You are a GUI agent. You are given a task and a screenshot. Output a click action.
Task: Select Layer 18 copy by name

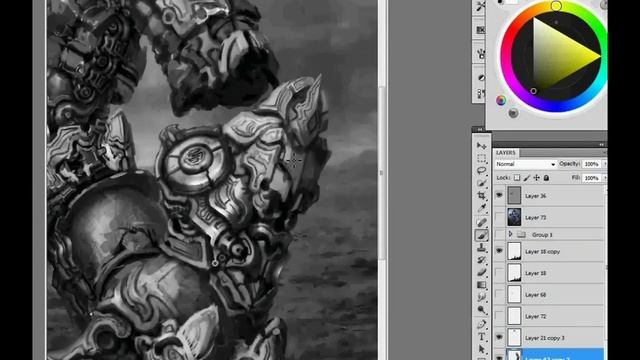pos(542,252)
